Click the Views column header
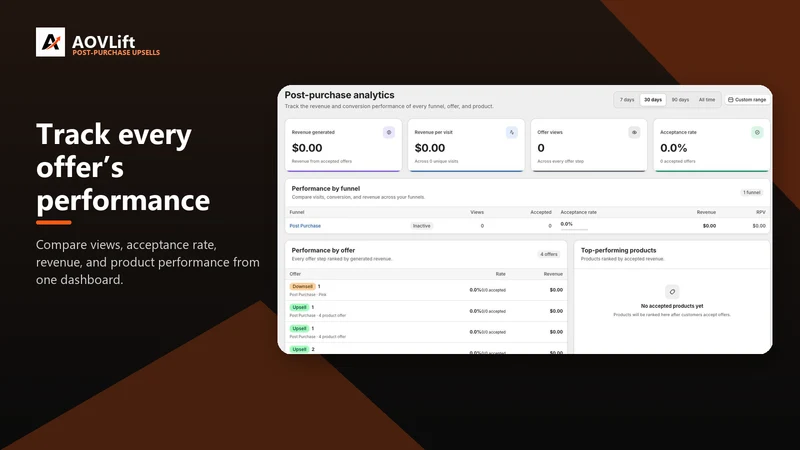Image resolution: width=800 pixels, height=450 pixels. 477,212
